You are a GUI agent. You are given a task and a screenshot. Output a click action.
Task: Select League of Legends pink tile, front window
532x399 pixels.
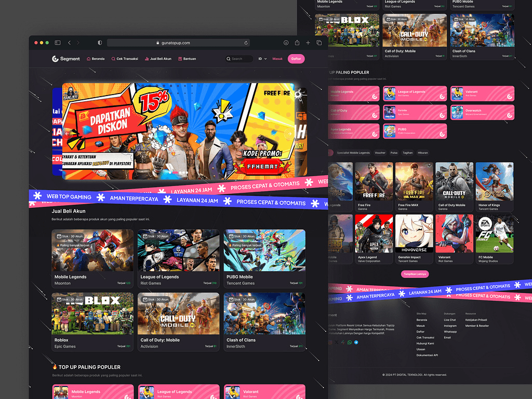click(x=179, y=392)
